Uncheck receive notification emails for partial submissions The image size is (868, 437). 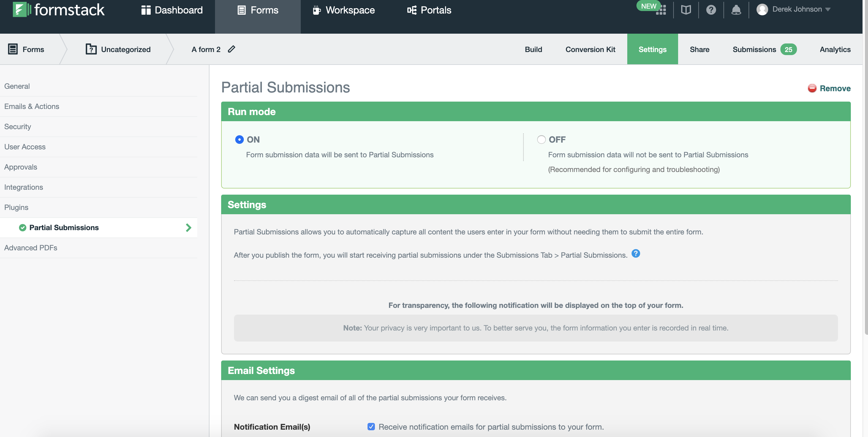[x=371, y=427]
